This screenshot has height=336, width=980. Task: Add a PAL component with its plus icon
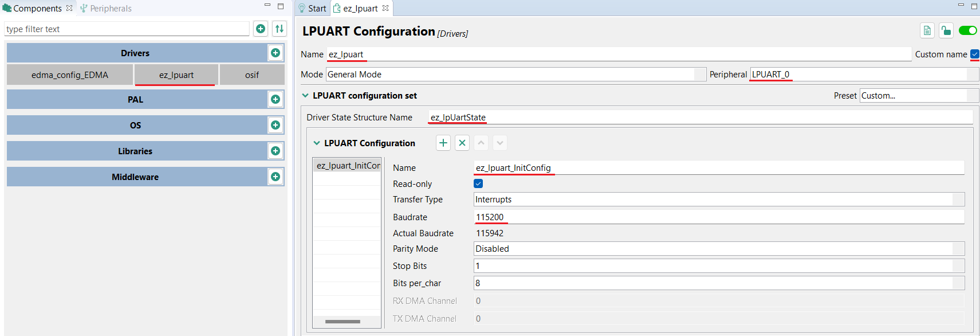coord(275,99)
